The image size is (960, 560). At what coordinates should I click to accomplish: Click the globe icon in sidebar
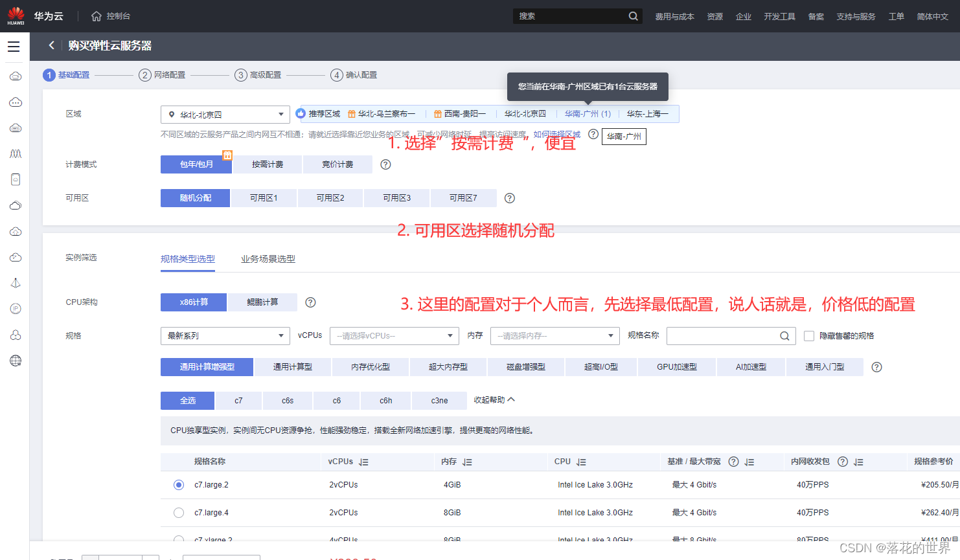[16, 361]
